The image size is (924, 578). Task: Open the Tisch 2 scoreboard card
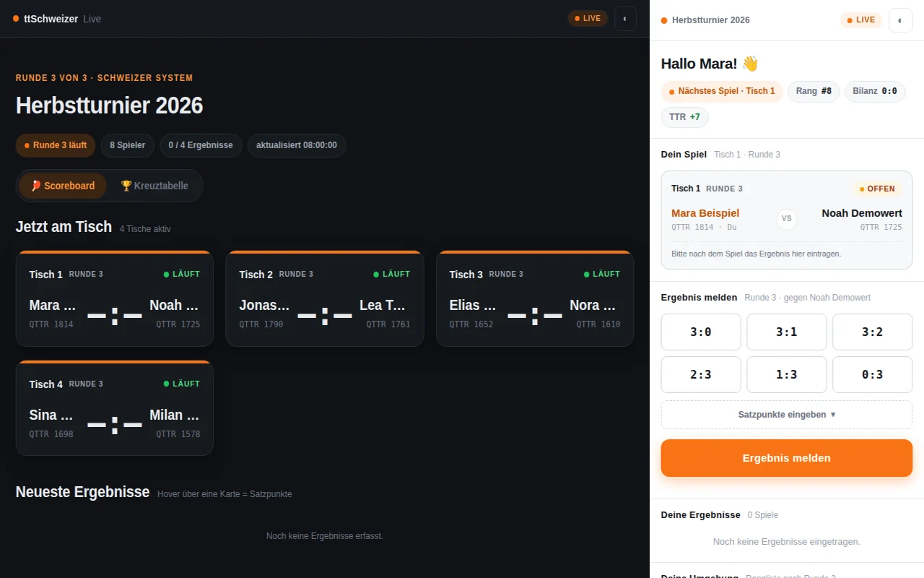coord(325,298)
